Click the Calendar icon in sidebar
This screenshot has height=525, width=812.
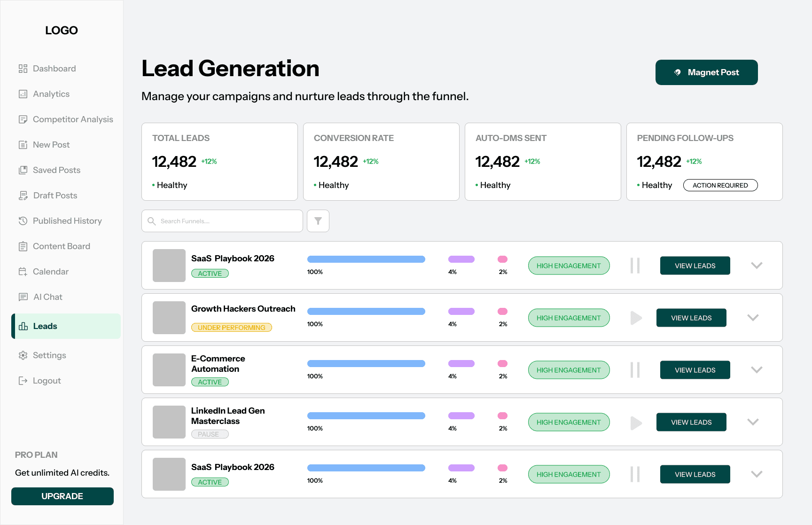pos(23,272)
